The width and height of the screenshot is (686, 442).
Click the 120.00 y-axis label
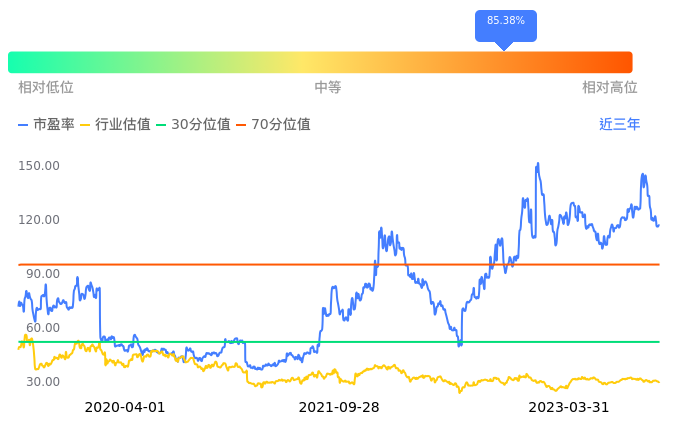[x=39, y=220]
